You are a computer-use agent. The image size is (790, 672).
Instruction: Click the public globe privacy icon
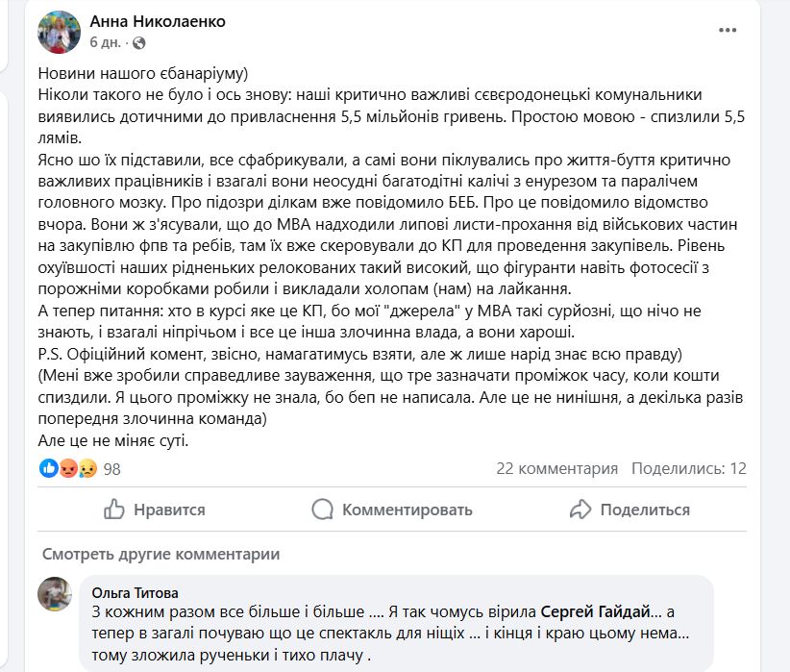139,43
